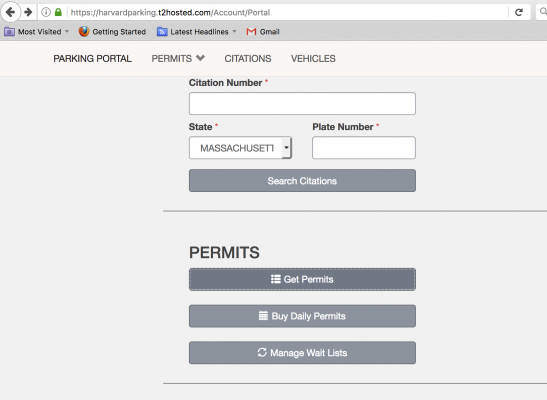Open the Most Visited bookmarks folder
The image size is (547, 400).
(x=36, y=32)
